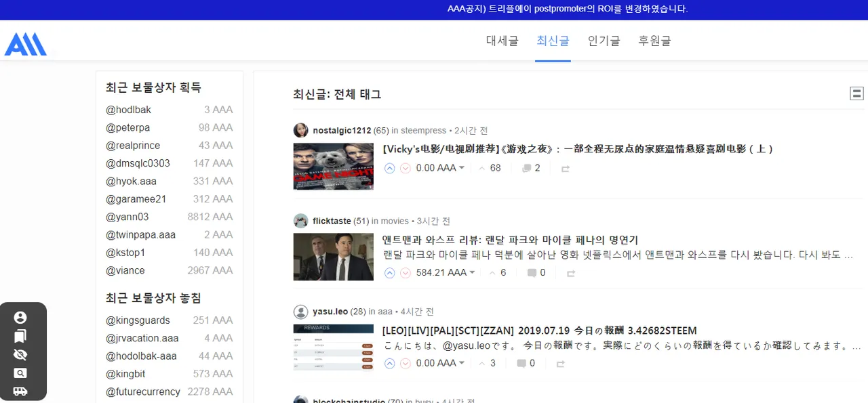Resteem the yasu.leo rewards post

coord(560,364)
